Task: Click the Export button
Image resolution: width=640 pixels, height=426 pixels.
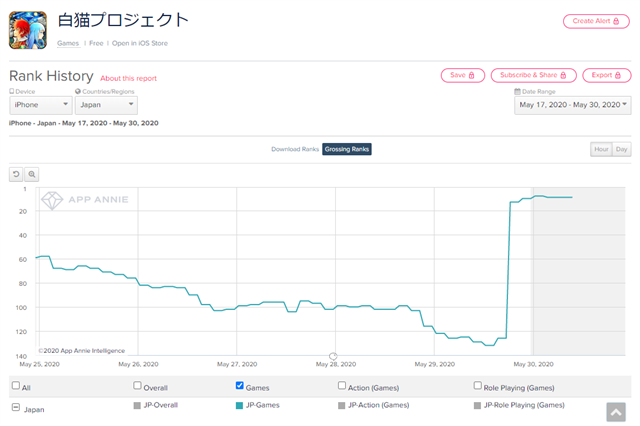Action: click(607, 75)
